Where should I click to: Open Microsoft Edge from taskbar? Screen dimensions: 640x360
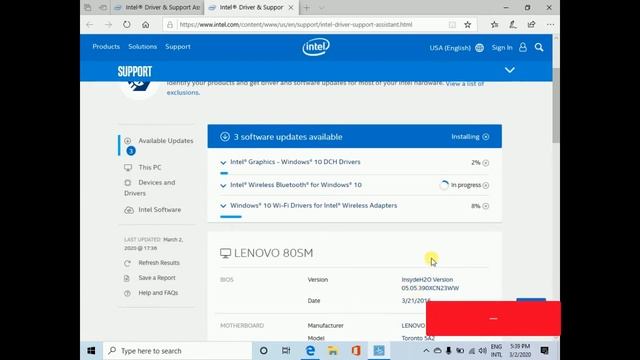[x=310, y=351]
